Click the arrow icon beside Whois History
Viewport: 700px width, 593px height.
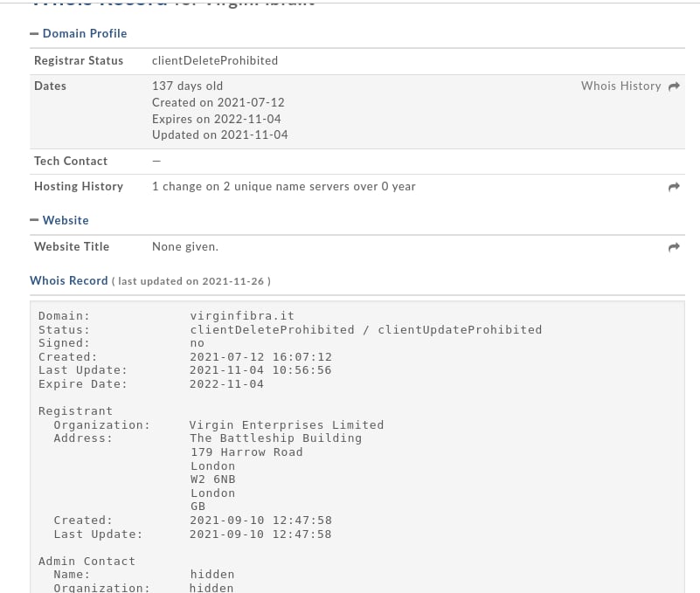(x=674, y=86)
